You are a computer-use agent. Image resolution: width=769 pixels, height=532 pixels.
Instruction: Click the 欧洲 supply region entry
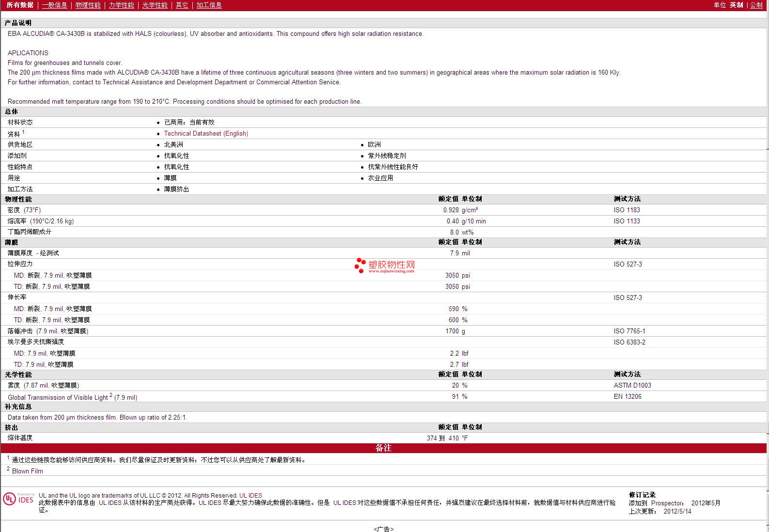click(x=374, y=144)
